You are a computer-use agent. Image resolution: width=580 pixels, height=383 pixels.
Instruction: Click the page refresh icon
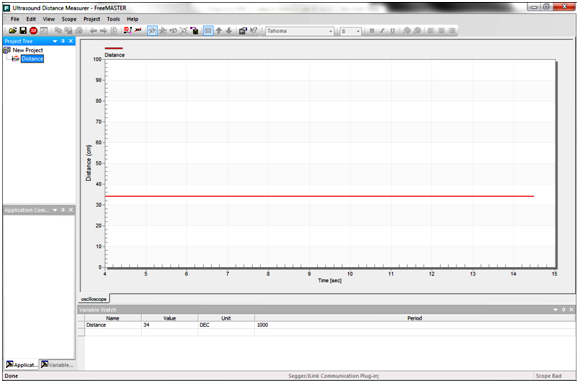tap(114, 31)
